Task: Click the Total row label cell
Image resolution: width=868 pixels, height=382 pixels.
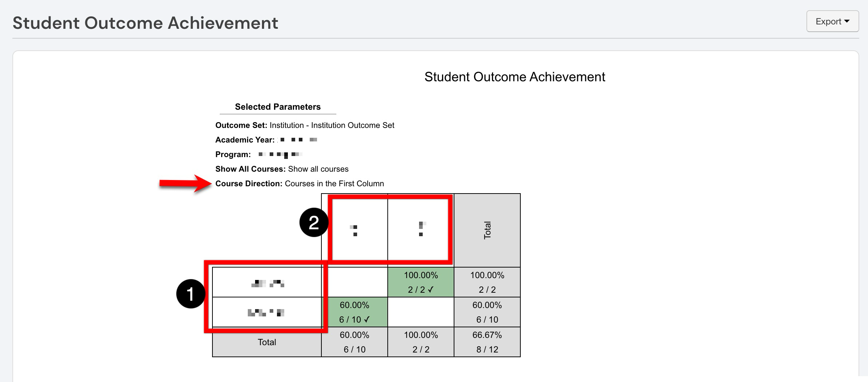Action: 267,342
